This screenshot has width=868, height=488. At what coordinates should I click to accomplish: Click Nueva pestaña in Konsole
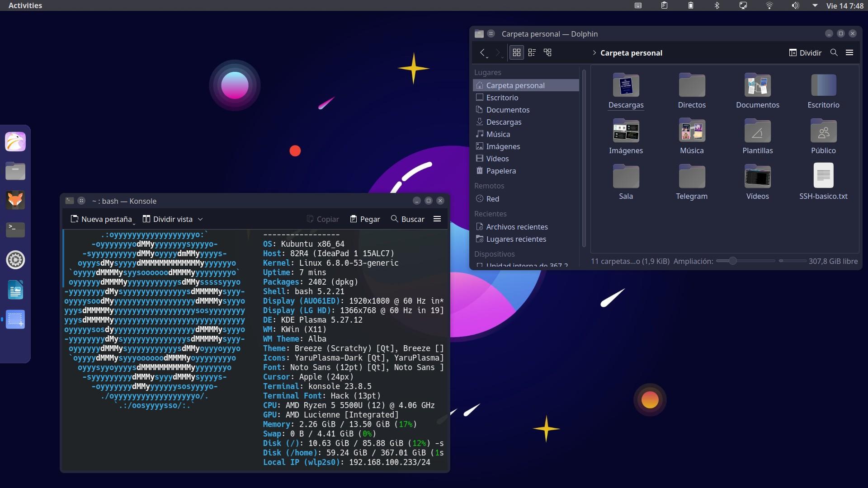(x=101, y=219)
